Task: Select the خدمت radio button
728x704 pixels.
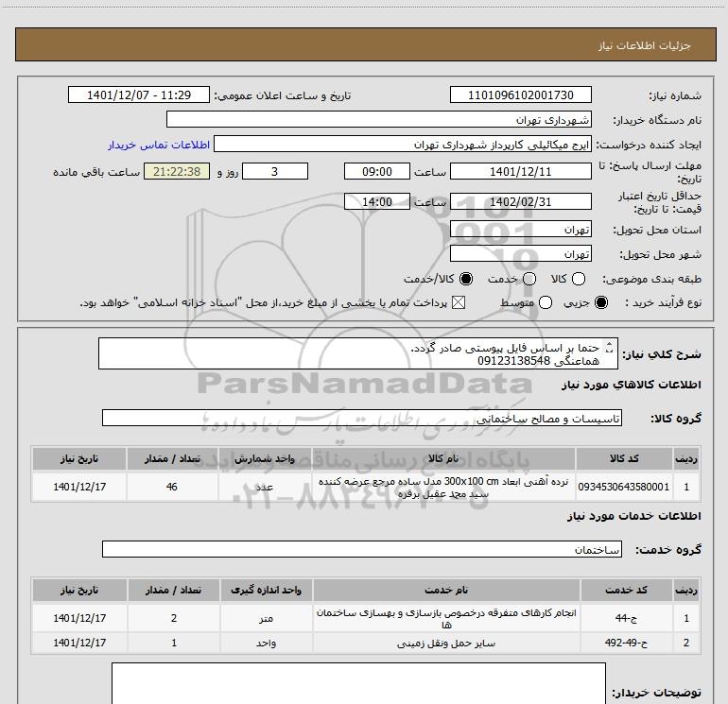Action: tap(529, 279)
